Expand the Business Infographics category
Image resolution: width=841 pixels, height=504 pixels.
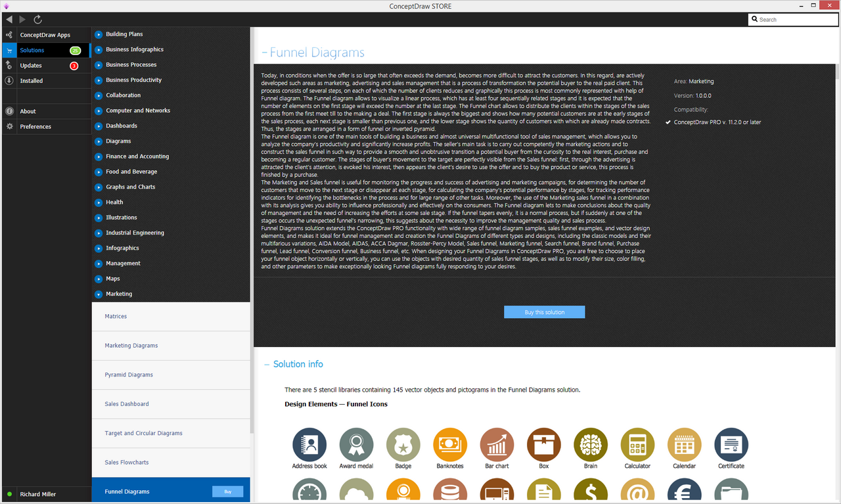pos(99,49)
